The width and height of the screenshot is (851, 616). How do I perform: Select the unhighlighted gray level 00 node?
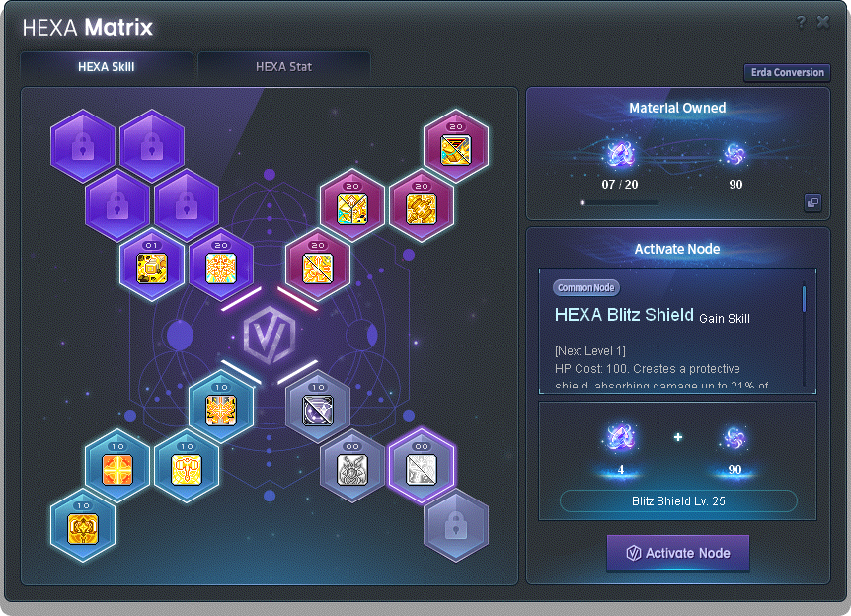pos(352,466)
